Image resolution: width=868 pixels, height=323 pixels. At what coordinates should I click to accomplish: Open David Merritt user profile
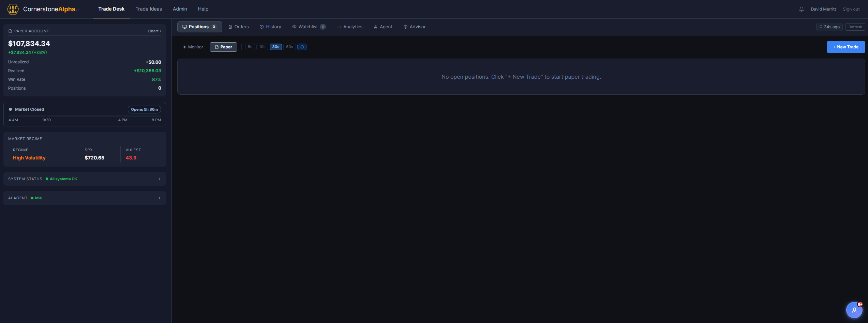click(823, 9)
